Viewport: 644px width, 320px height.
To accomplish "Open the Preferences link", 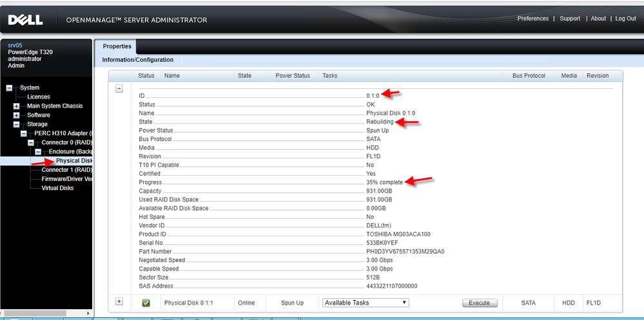I will 532,19.
